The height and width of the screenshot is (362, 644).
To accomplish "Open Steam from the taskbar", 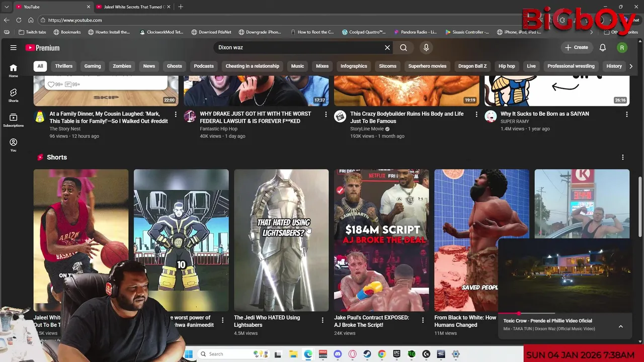I will coord(367,354).
